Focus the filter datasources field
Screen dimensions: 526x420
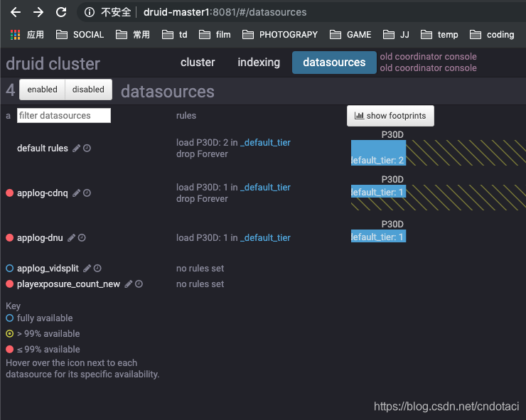click(64, 115)
